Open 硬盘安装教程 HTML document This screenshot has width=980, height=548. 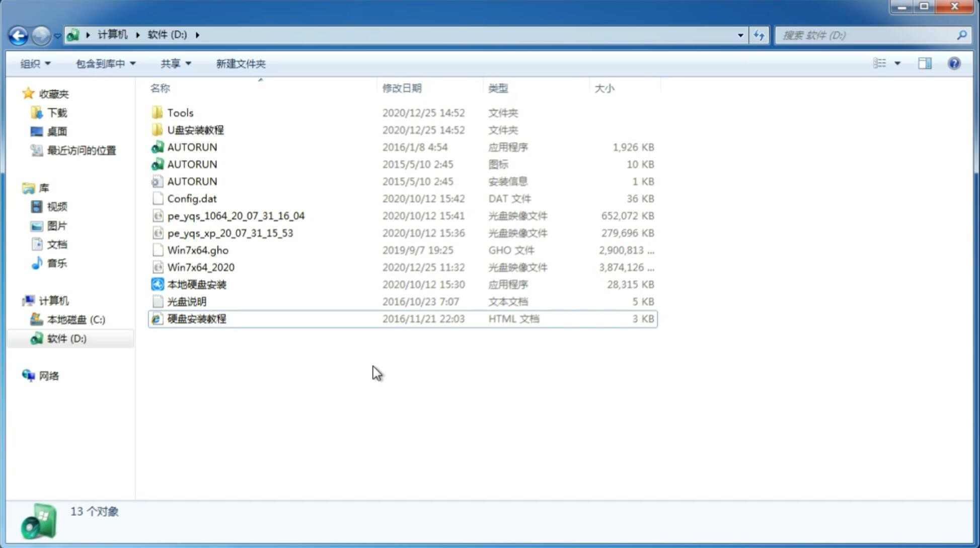click(196, 318)
